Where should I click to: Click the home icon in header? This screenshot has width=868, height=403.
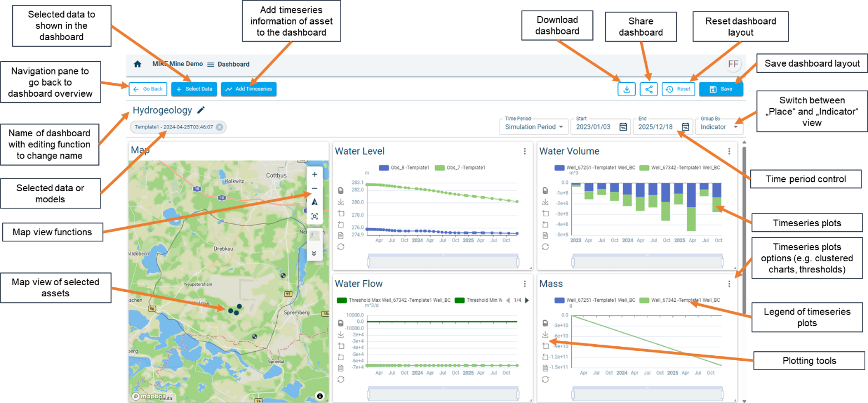pyautogui.click(x=137, y=64)
